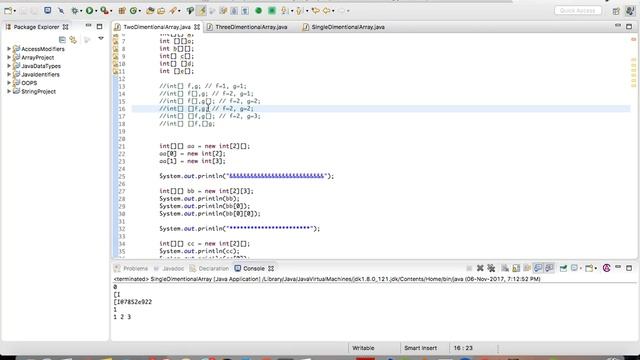The width and height of the screenshot is (640, 360).
Task: Click the 16 : 23 cursor position indicator
Action: tap(463, 348)
